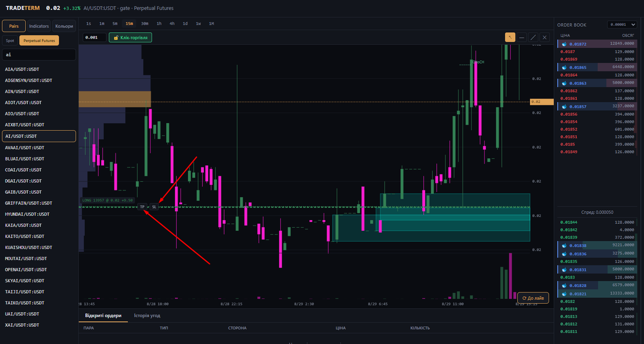Select KAITO/USDT:USDT pair

pos(39,236)
